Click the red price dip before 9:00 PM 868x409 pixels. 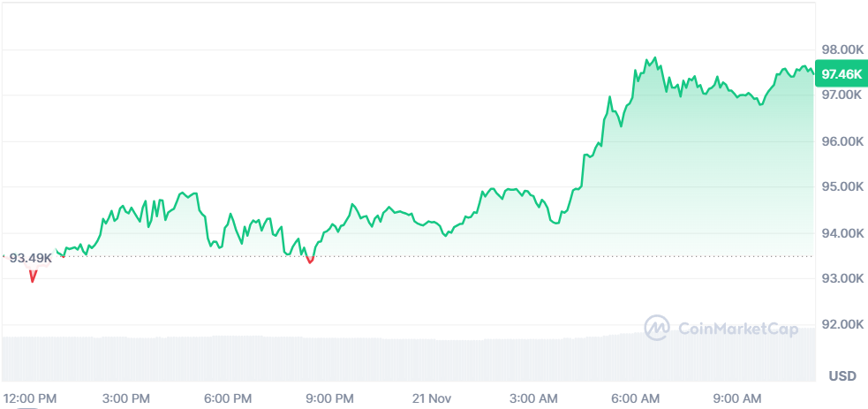pos(310,260)
